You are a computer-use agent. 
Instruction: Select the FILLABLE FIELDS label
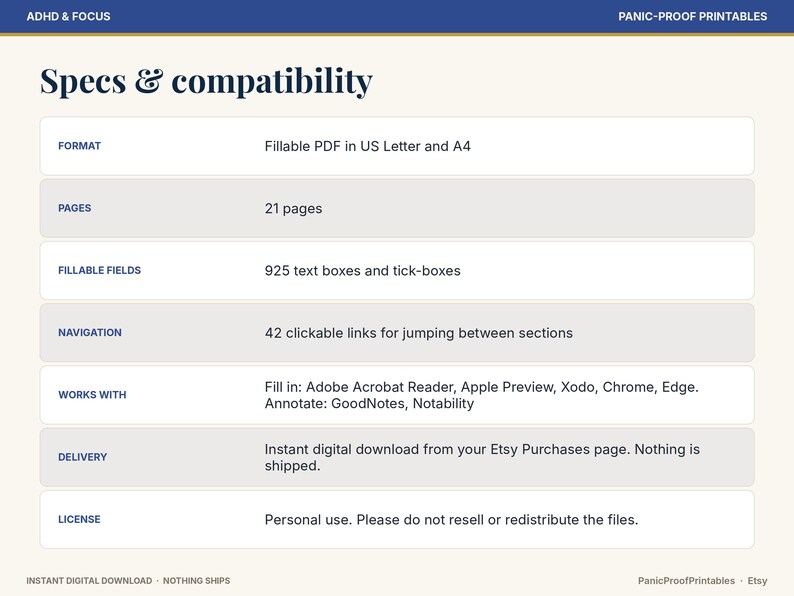point(99,270)
